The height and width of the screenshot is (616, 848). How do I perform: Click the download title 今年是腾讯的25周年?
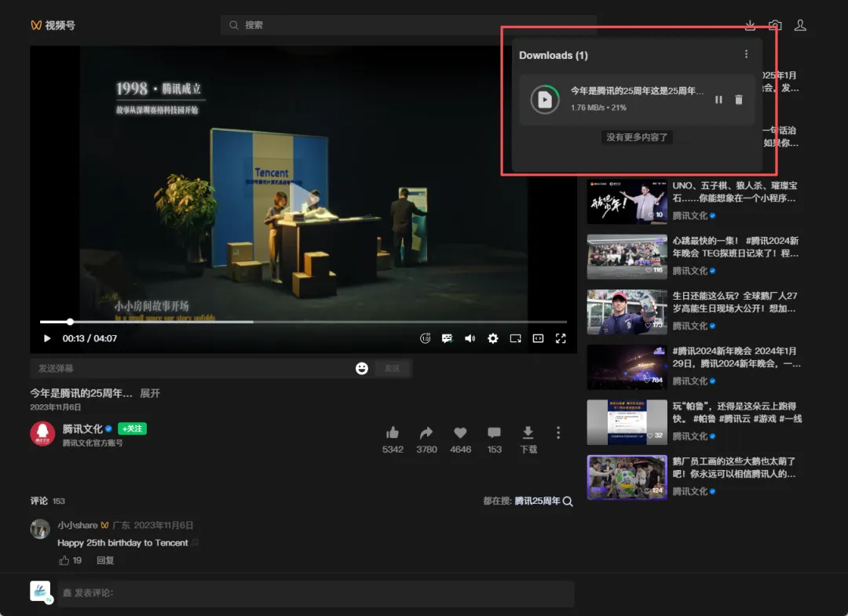click(637, 91)
